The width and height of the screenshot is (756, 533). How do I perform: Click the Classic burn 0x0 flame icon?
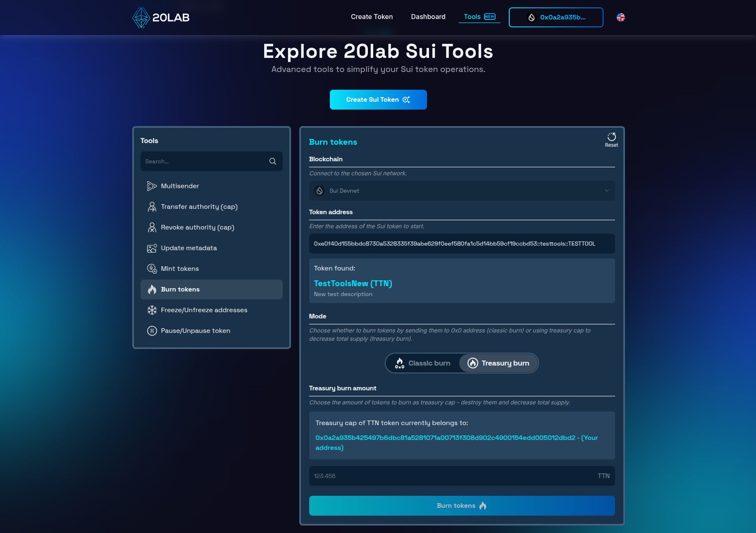(x=399, y=363)
